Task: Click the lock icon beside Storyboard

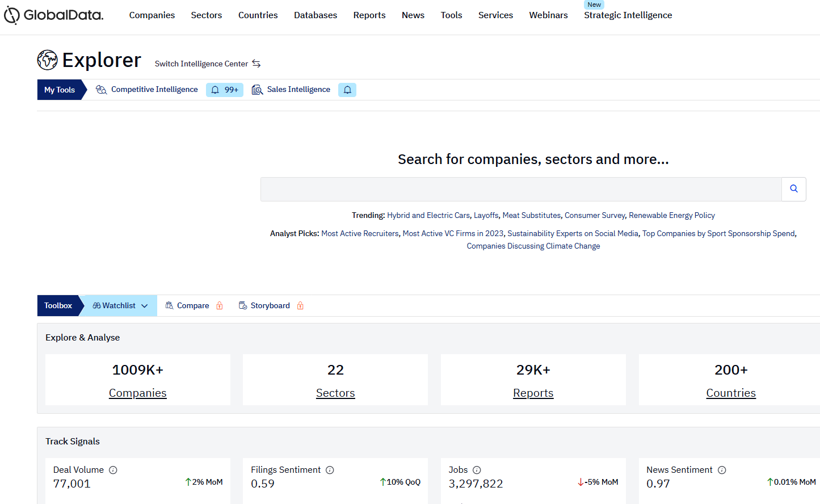Action: click(300, 305)
